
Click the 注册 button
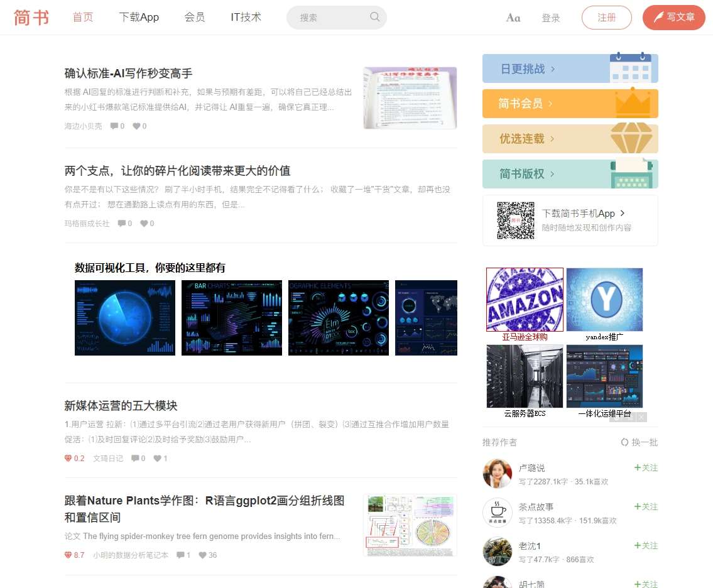[x=606, y=18]
